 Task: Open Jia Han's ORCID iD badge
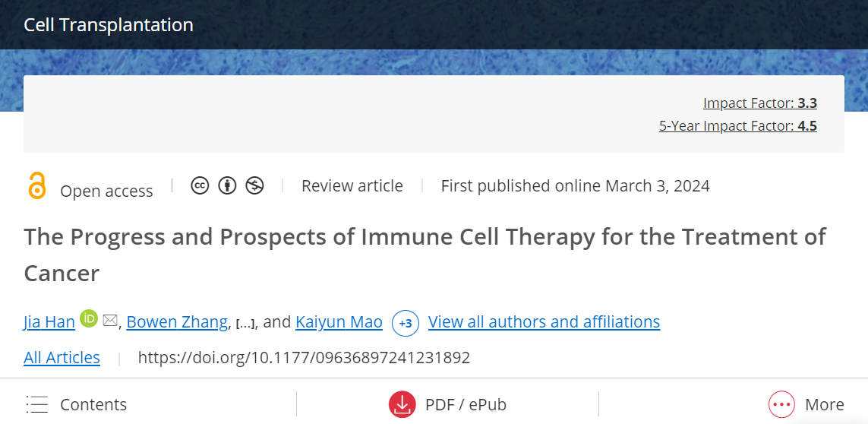pyautogui.click(x=89, y=318)
